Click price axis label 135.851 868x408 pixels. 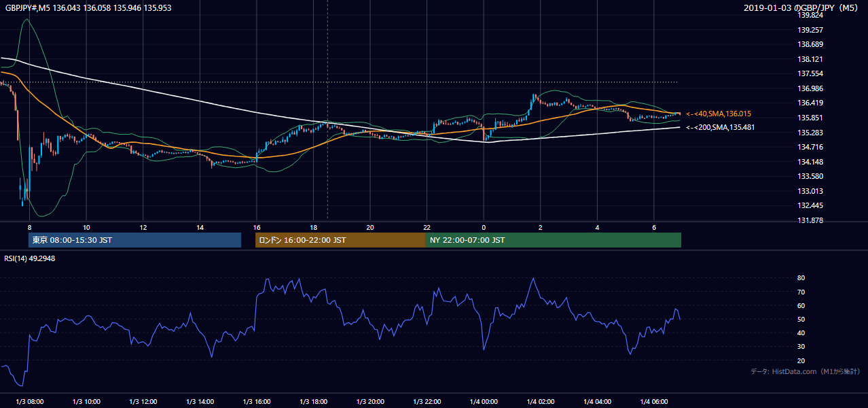pos(810,118)
